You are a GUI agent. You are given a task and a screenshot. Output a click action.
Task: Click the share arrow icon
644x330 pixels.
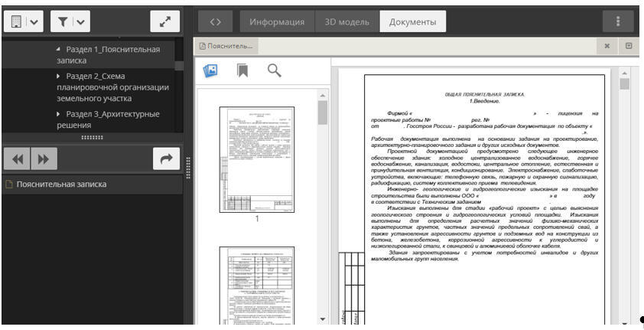[164, 158]
